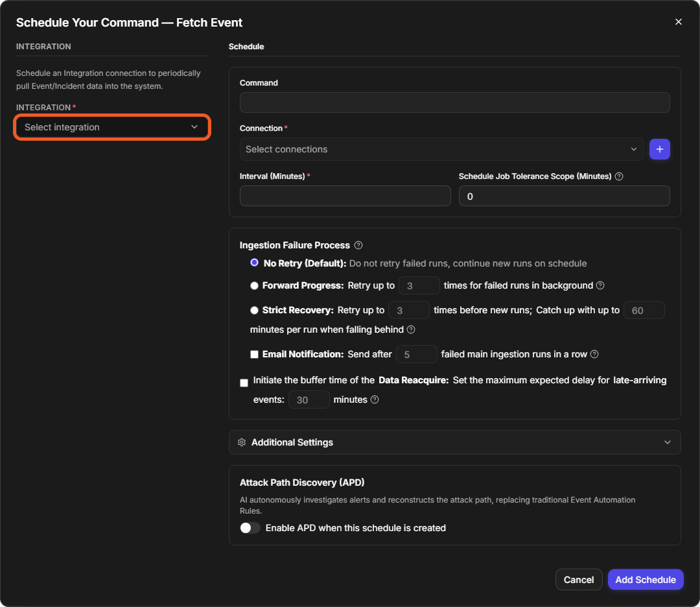700x607 pixels.
Task: Edit Forward Progress retry count field
Action: (x=419, y=285)
